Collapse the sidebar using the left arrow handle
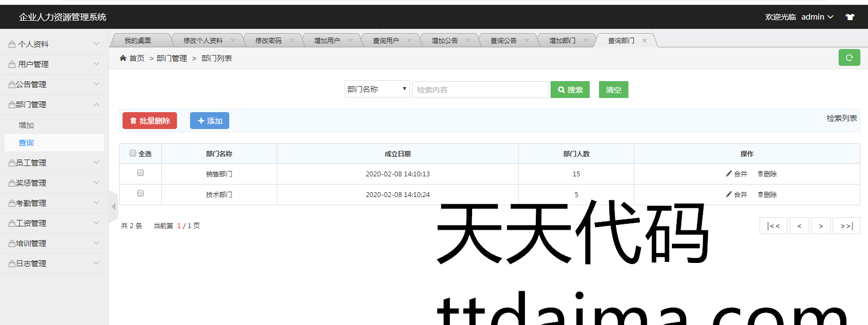 pos(113,206)
